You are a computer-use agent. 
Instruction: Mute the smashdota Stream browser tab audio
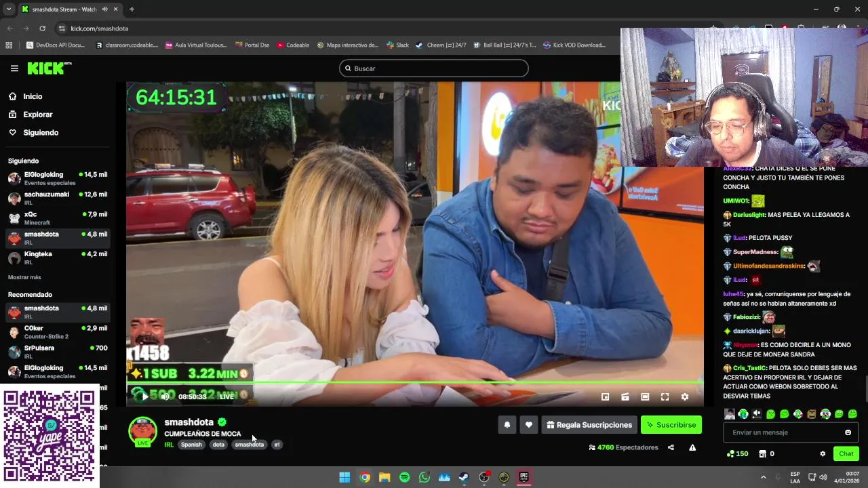pyautogui.click(x=104, y=9)
